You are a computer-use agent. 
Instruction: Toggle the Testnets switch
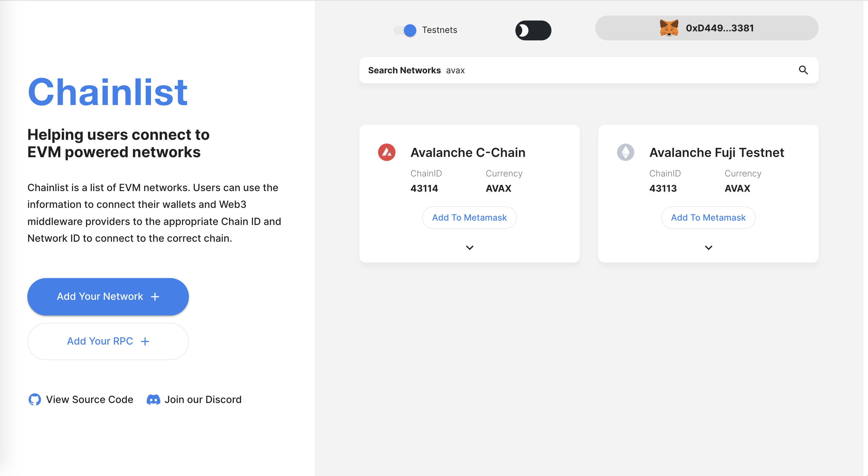tap(405, 30)
